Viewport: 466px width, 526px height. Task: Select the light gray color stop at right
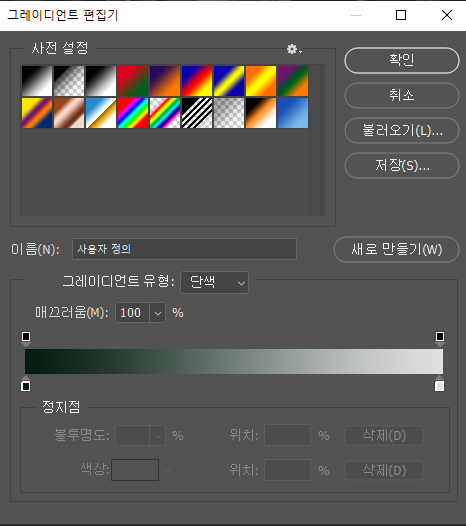pyautogui.click(x=439, y=384)
